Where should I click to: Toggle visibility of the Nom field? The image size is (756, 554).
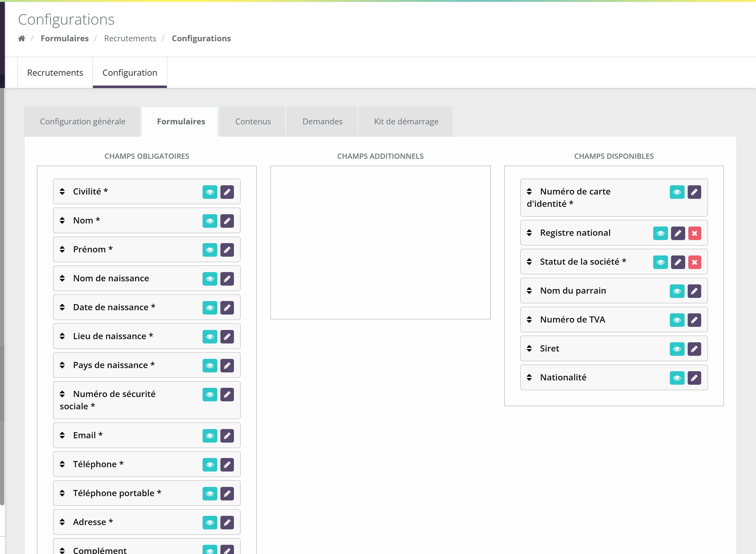point(210,221)
